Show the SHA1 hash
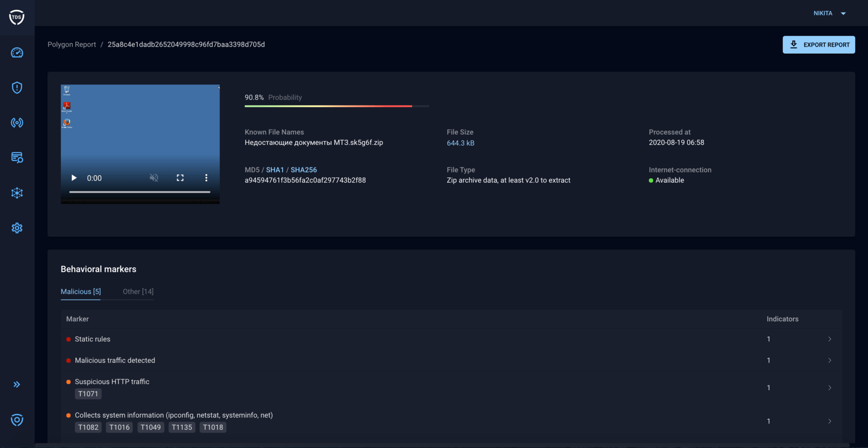This screenshot has height=448, width=868. coord(275,170)
